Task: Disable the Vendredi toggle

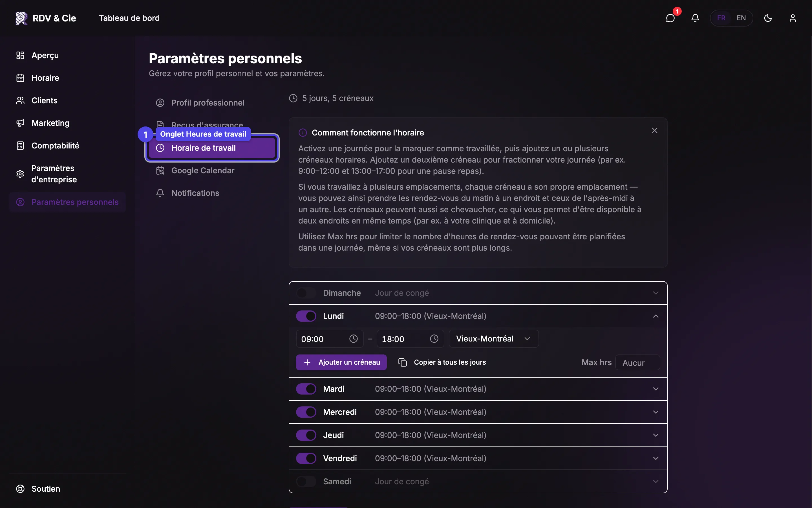Action: 306,458
